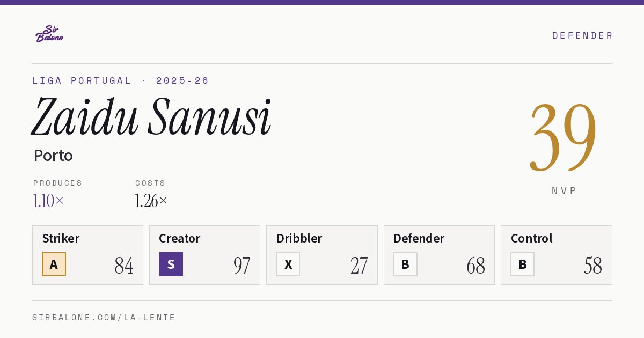Select the Striker stat card
644x338 pixels.
[87, 255]
